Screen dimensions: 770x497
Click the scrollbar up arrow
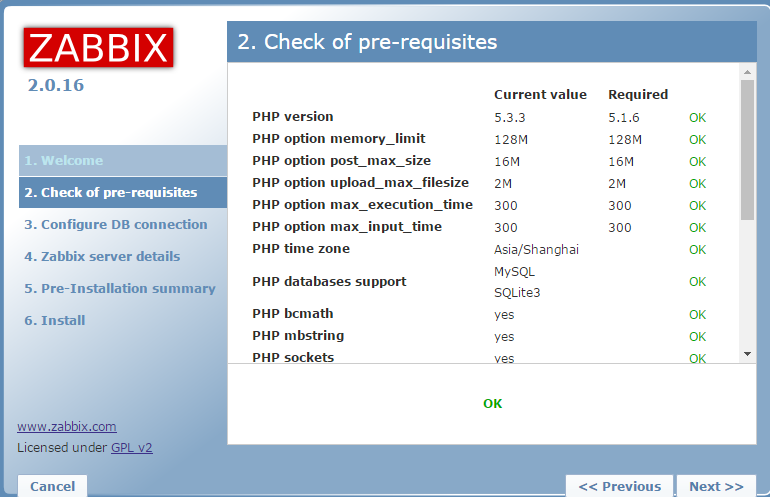[747, 72]
